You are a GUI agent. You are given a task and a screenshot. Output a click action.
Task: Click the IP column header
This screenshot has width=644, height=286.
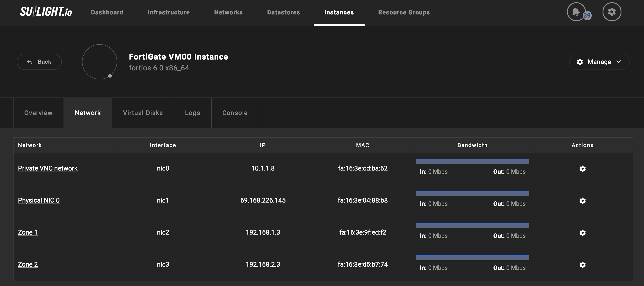[263, 145]
